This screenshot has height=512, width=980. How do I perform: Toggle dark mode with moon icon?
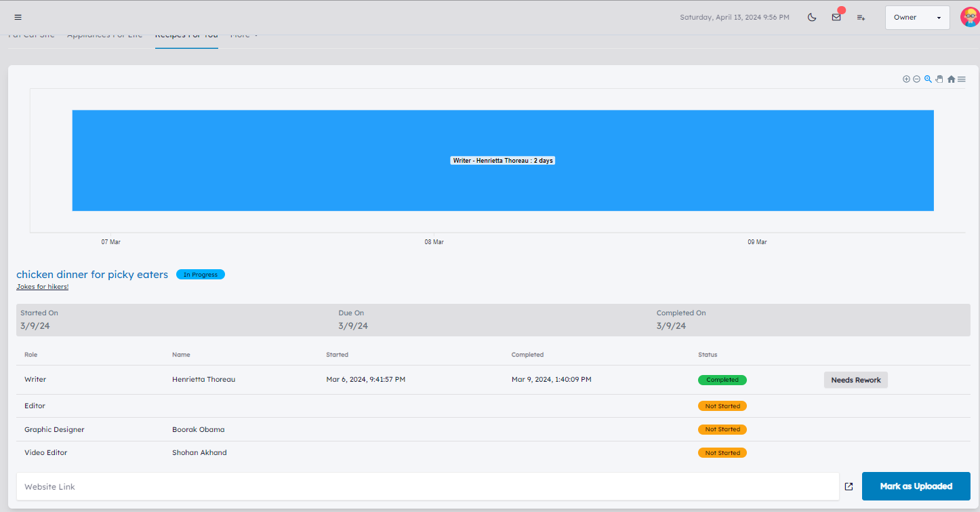point(812,17)
